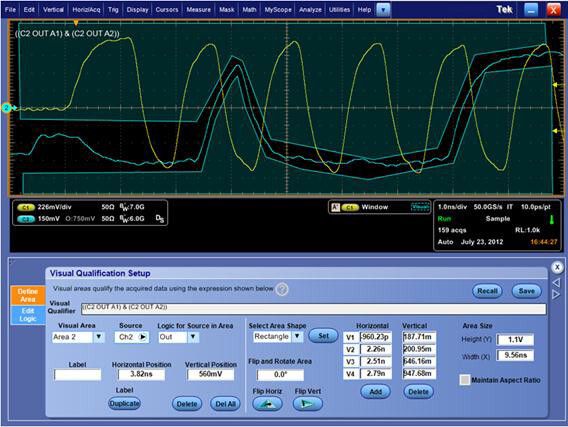Click the upper panel navigation triangle

click(557, 282)
